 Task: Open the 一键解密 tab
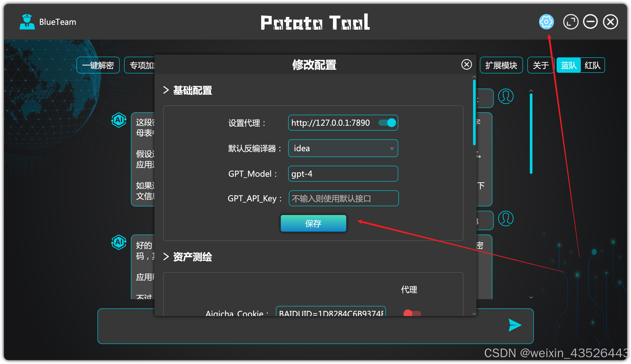point(98,66)
